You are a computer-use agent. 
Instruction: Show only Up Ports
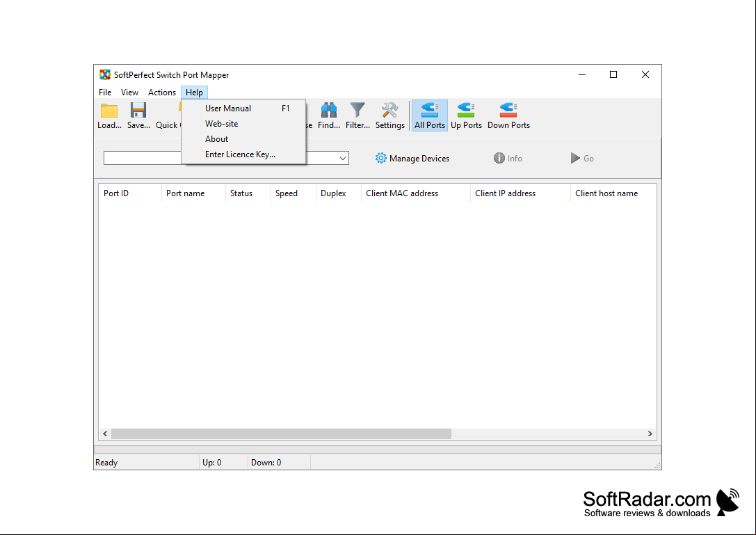click(466, 115)
